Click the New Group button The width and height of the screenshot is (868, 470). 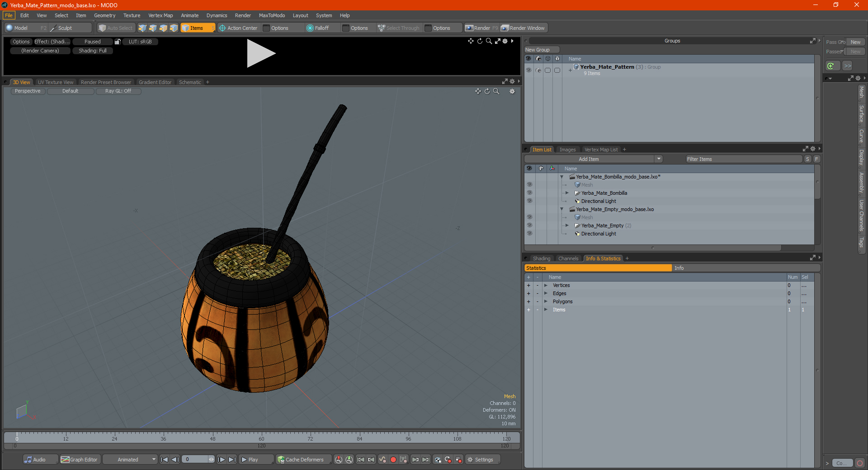click(542, 50)
